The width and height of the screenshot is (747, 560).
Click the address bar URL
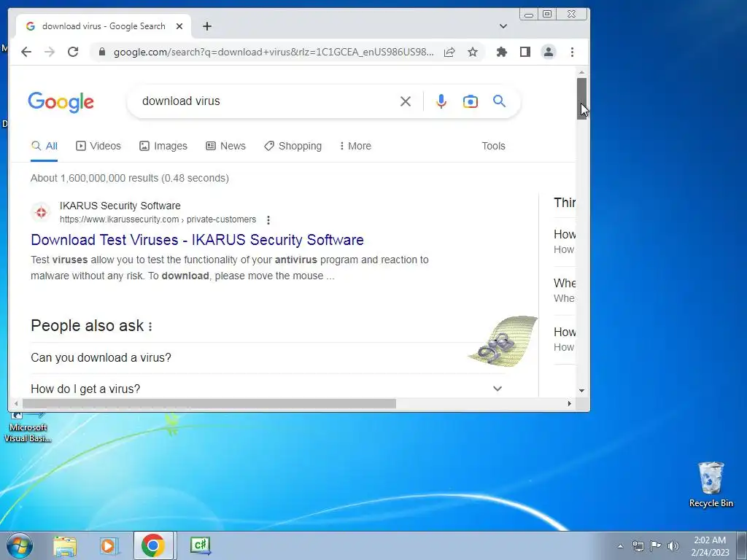tap(274, 52)
